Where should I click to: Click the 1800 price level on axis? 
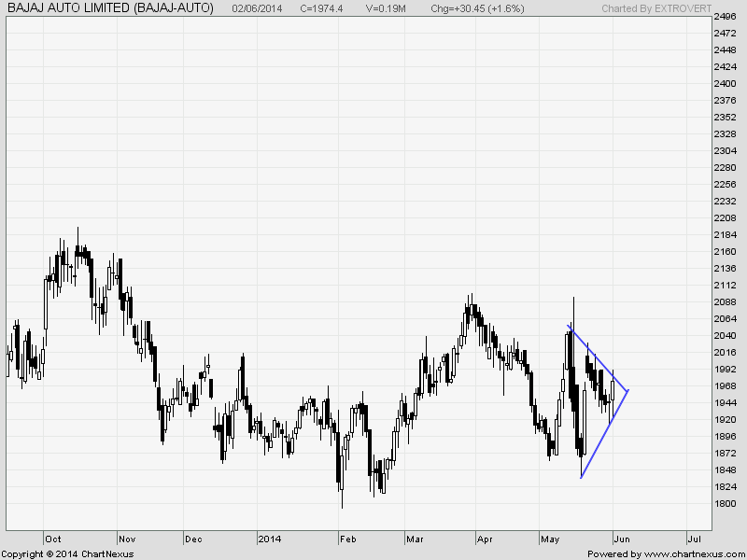coord(724,504)
